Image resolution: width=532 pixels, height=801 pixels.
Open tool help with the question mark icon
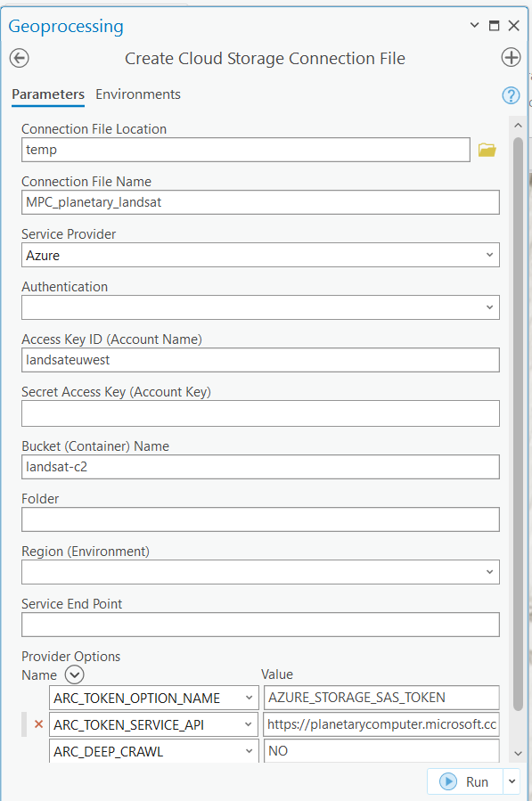tap(510, 94)
